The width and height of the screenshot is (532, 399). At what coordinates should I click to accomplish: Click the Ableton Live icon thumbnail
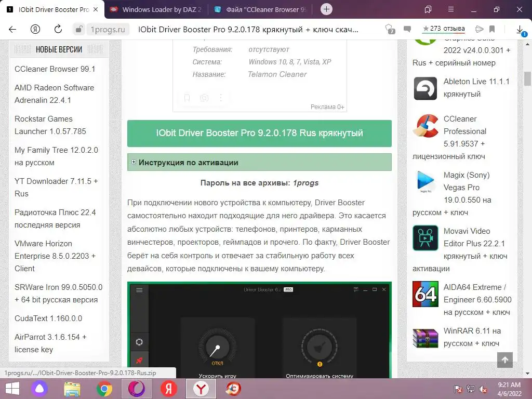click(x=425, y=88)
